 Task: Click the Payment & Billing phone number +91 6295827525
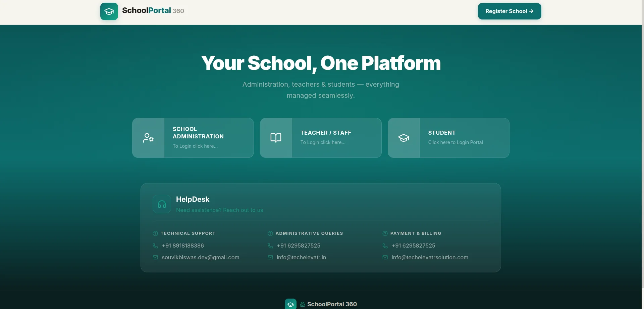pyautogui.click(x=413, y=246)
